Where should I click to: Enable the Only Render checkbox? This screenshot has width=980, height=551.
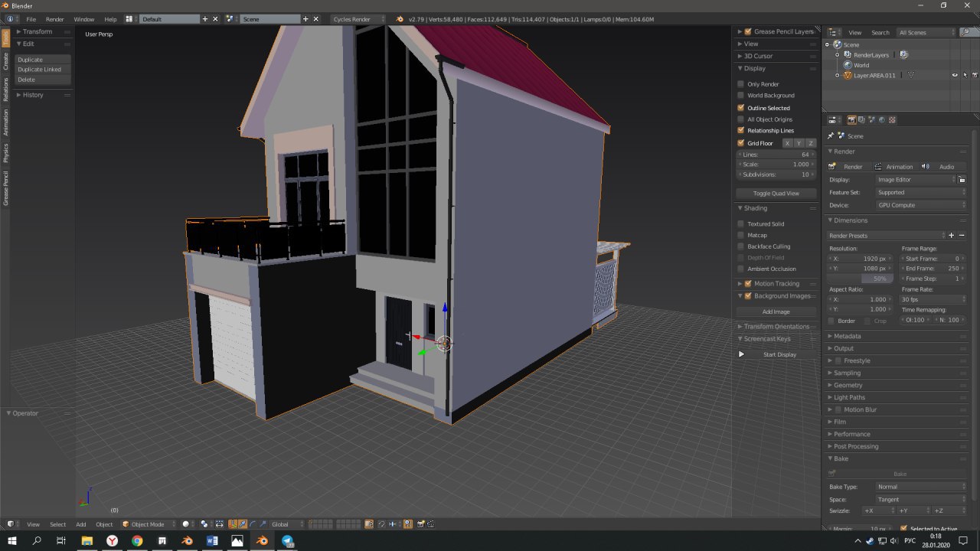pyautogui.click(x=740, y=84)
